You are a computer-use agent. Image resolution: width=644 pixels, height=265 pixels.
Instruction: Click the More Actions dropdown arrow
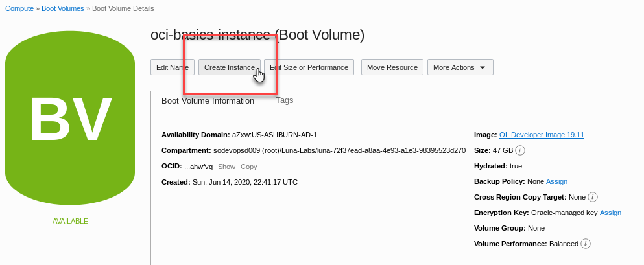click(x=483, y=67)
